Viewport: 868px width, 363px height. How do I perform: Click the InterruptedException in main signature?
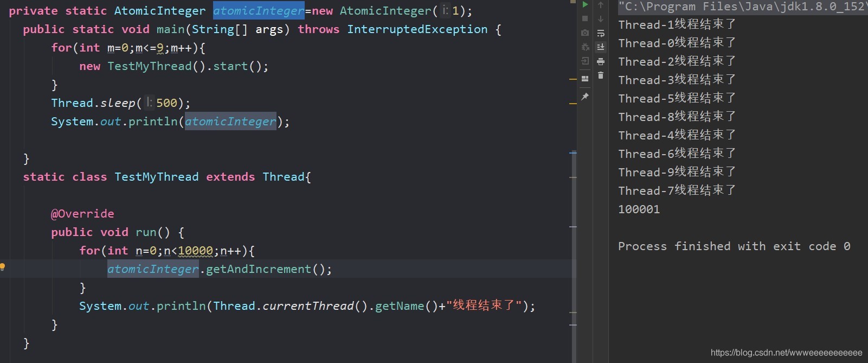[417, 29]
